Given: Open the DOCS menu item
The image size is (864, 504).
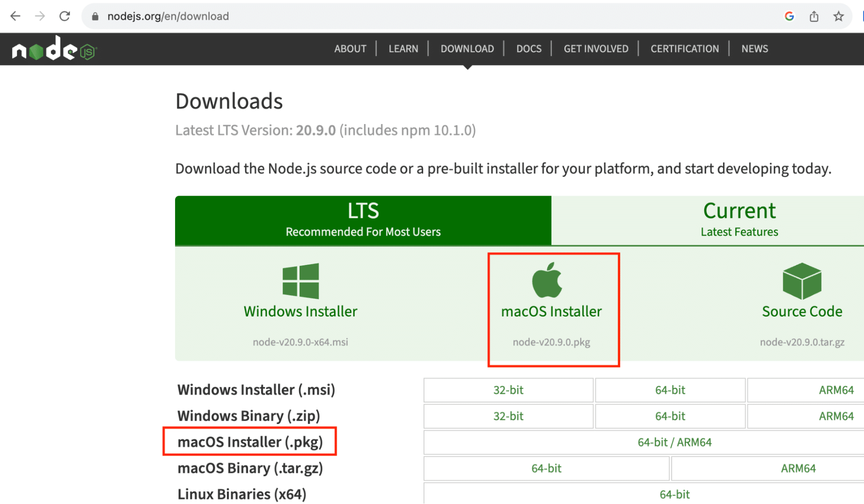Looking at the screenshot, I should (529, 48).
